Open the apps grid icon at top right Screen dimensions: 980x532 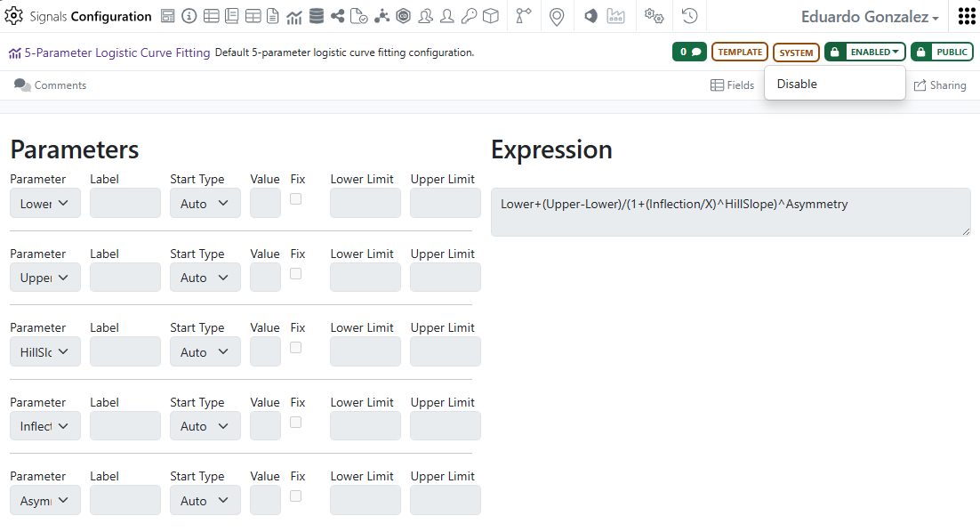click(967, 16)
